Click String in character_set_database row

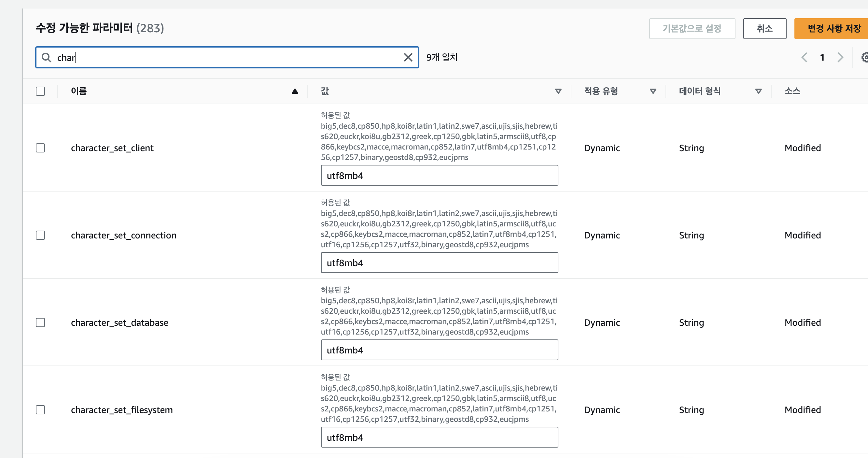pyautogui.click(x=691, y=322)
